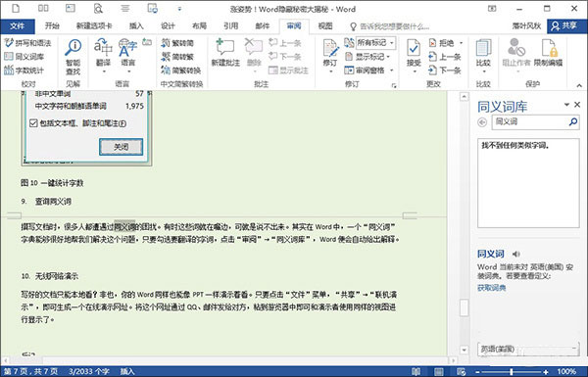This screenshot has width=588, height=377.
Task: Switch to Print Layout view in status bar
Action: pos(439,371)
